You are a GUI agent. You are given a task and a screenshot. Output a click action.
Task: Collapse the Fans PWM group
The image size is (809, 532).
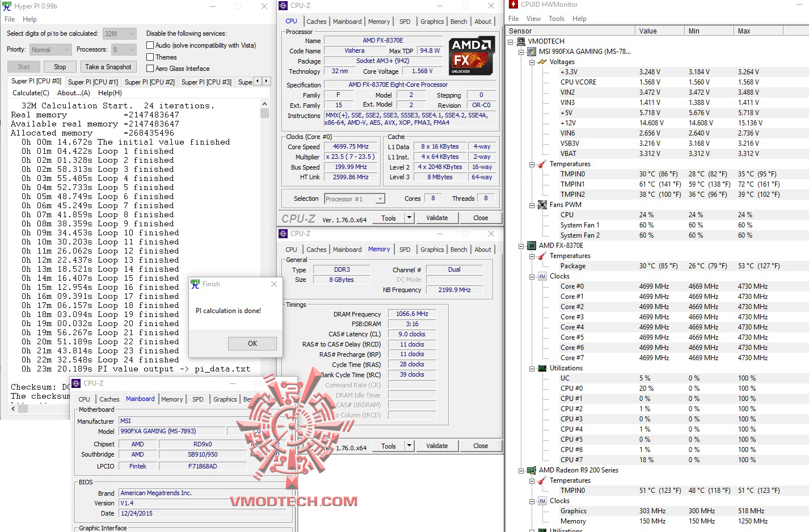pos(532,205)
